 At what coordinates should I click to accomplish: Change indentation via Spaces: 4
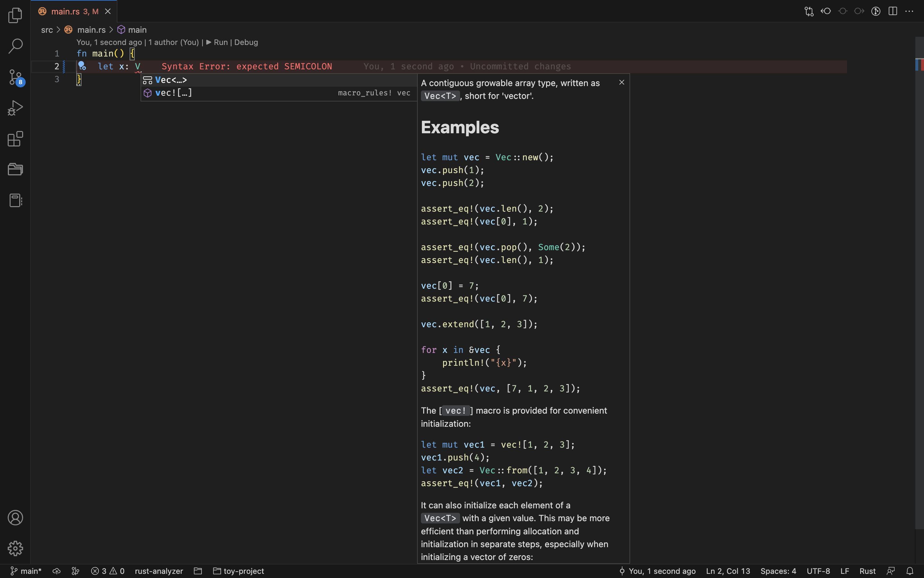point(778,571)
